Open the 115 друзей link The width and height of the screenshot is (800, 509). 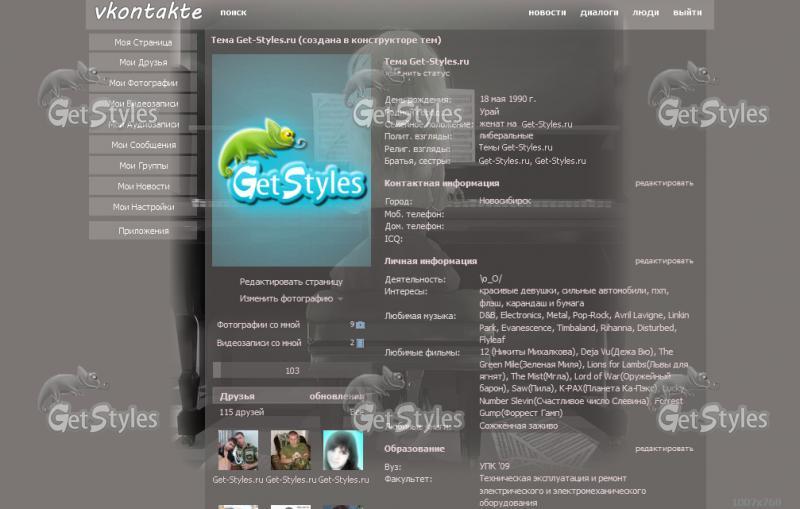coord(241,412)
